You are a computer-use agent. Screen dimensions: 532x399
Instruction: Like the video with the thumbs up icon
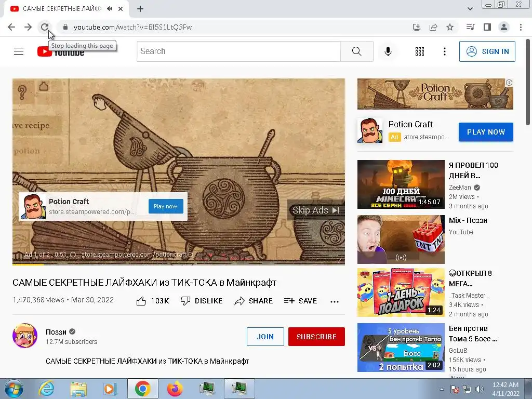point(141,301)
